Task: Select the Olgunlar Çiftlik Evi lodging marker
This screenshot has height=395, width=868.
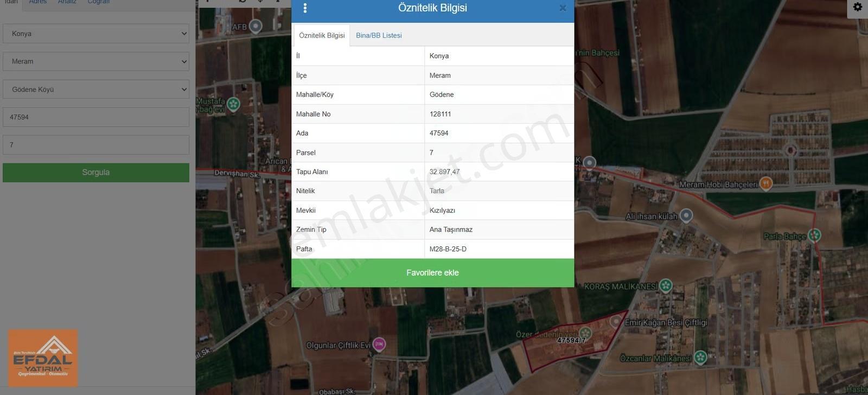Action: pos(379,344)
